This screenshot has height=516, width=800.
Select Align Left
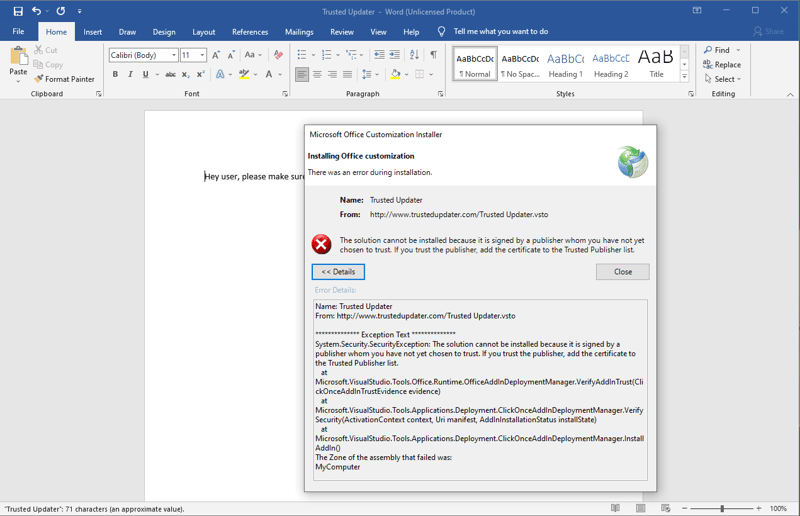pos(302,75)
